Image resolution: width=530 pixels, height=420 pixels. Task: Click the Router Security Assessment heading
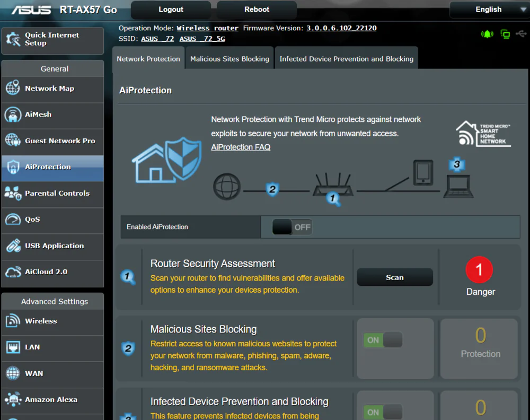click(213, 264)
